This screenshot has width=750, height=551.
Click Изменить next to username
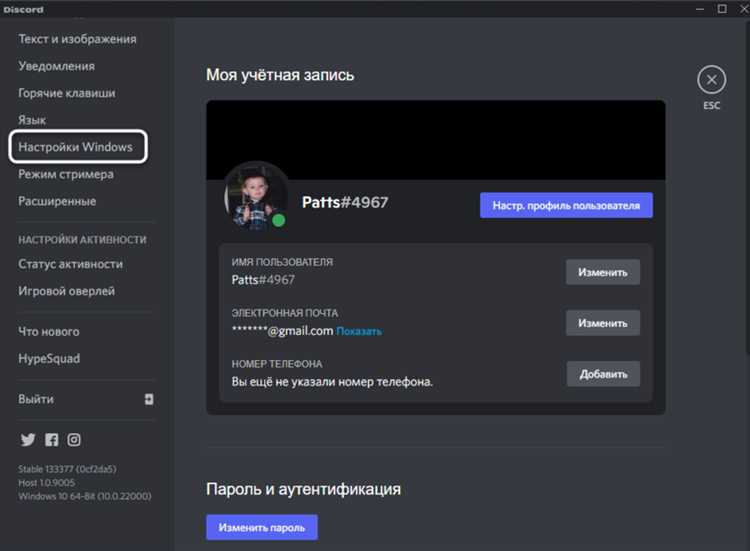pos(603,272)
